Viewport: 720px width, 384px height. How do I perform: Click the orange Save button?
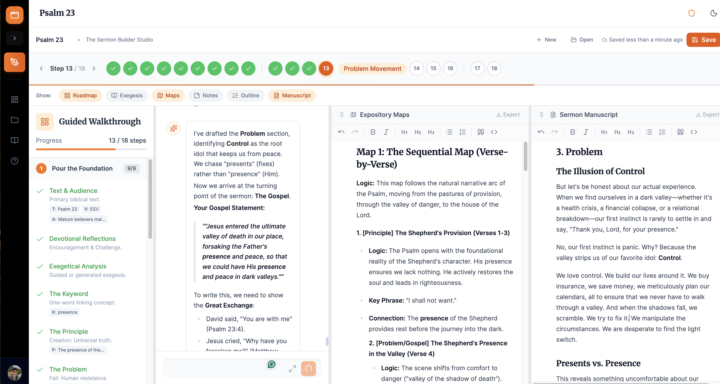pyautogui.click(x=703, y=40)
